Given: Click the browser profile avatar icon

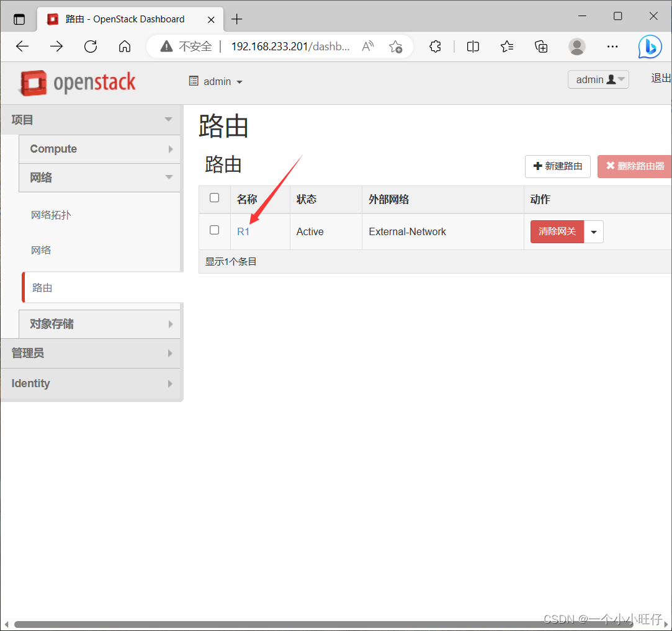Looking at the screenshot, I should coord(576,47).
